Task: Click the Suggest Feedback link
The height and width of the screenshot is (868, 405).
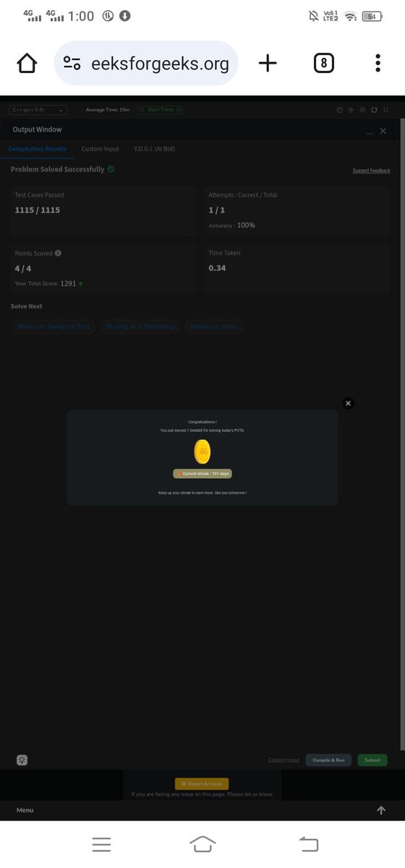Action: tap(371, 171)
